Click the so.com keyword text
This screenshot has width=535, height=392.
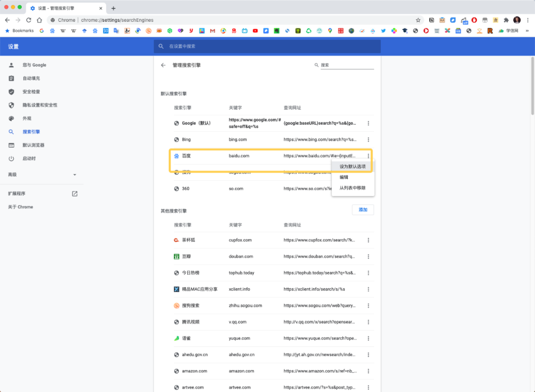(236, 189)
